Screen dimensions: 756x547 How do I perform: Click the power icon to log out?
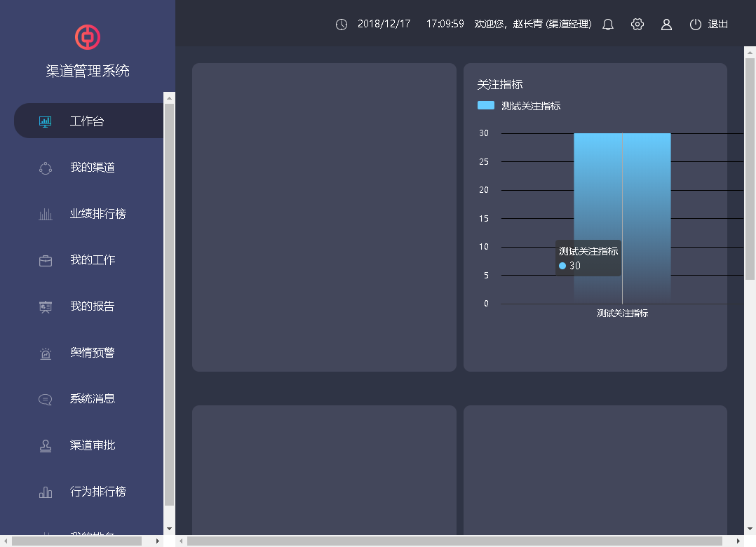695,25
